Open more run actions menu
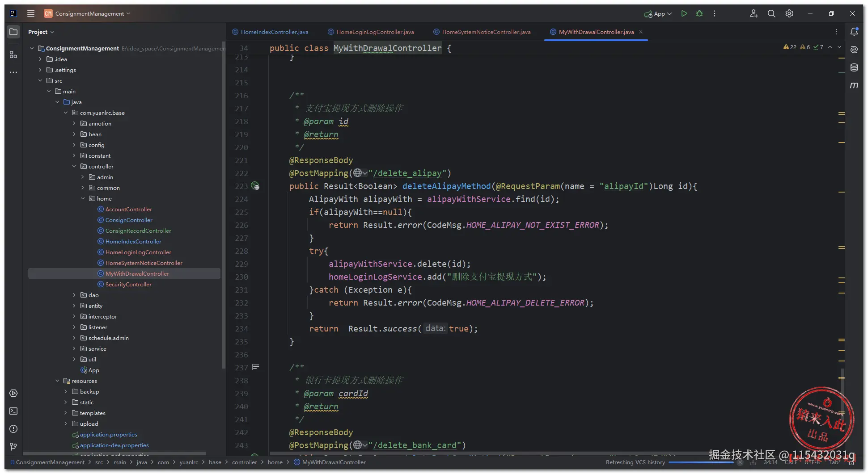 (x=715, y=13)
